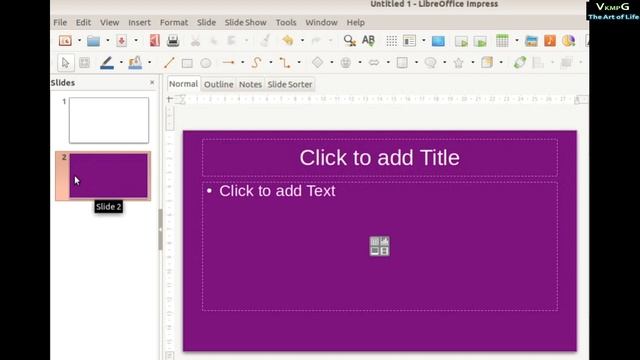Screen dimensions: 640x360
Task: Choose the Select arrow tool
Action: pos(65,63)
